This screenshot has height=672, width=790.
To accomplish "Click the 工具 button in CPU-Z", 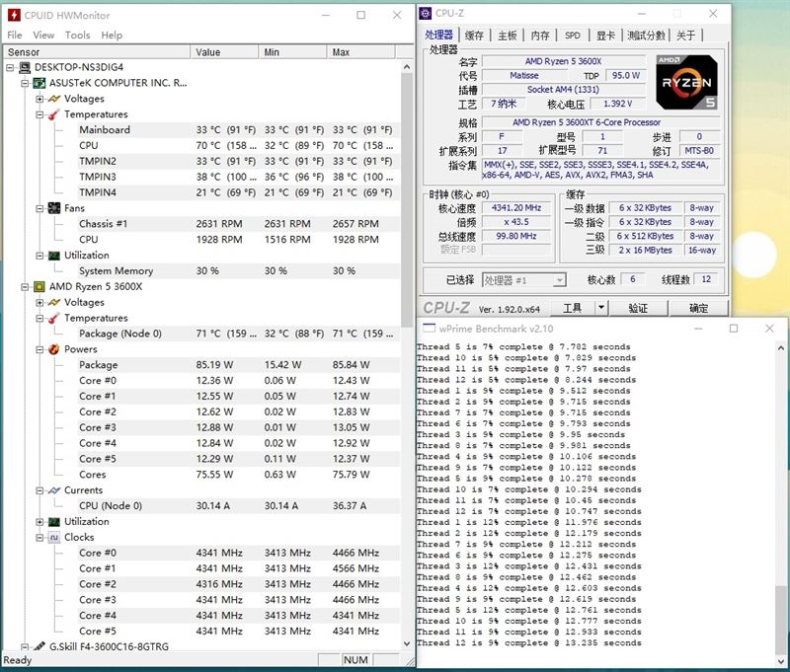I will tap(572, 308).
